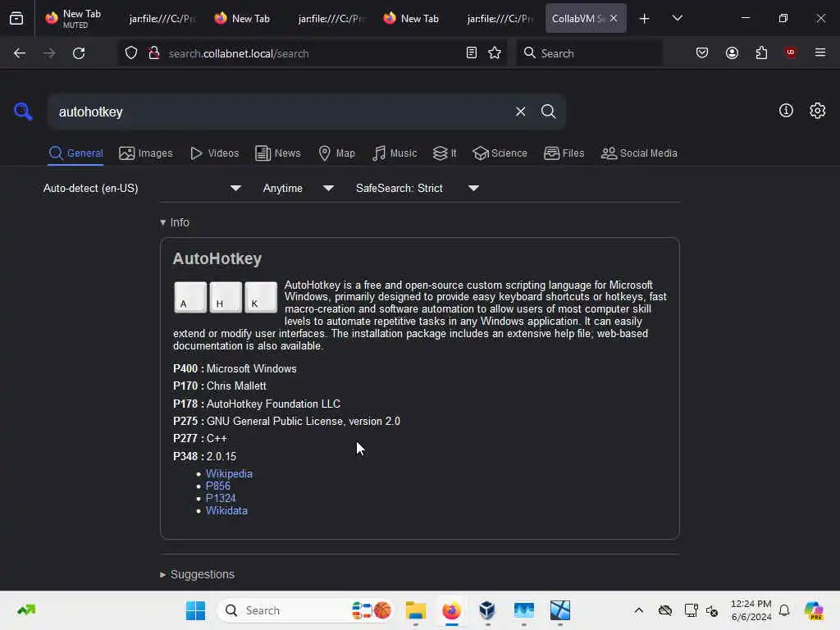
Task: Click the blue search engine logo
Action: pos(23,112)
